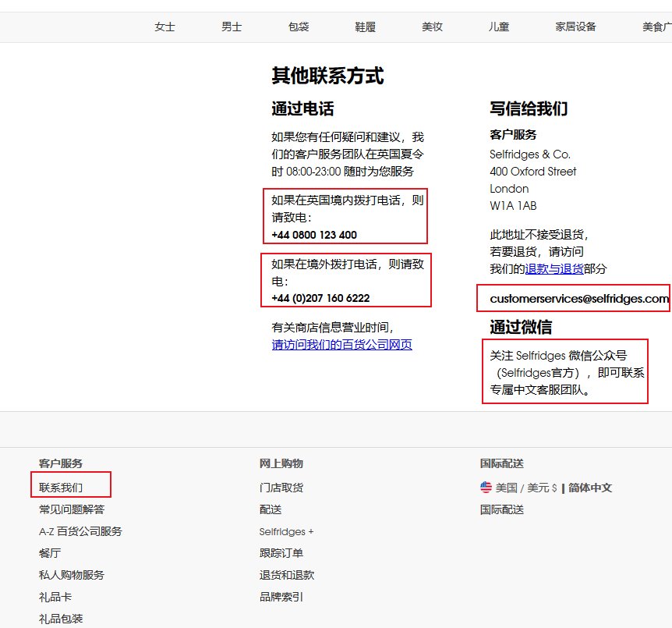
Task: Click the 通过电话 heading
Action: pyautogui.click(x=302, y=108)
